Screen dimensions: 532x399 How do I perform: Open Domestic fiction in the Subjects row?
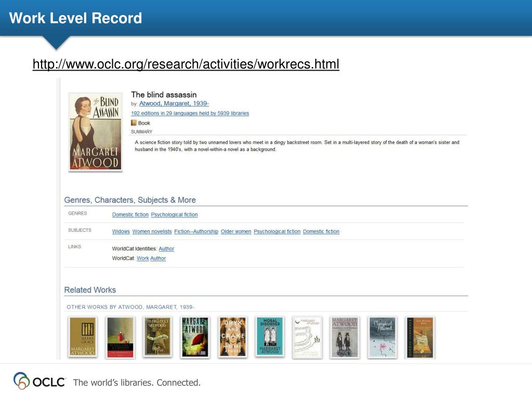(x=321, y=231)
